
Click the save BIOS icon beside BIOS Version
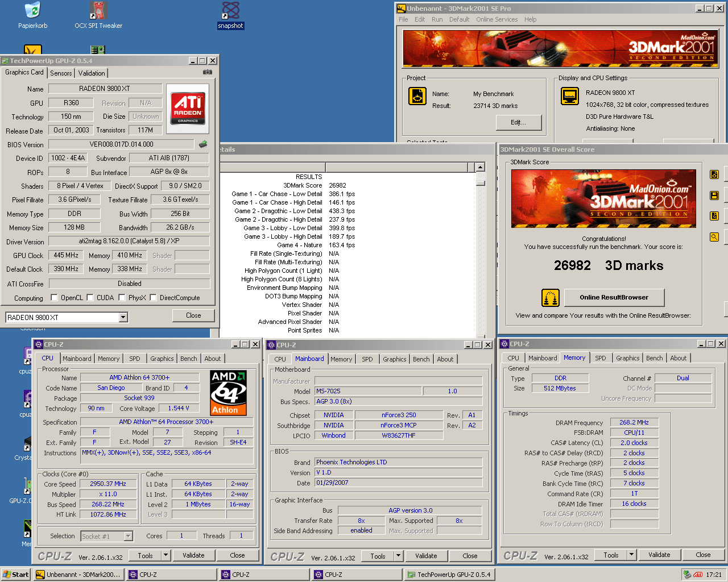(x=202, y=144)
